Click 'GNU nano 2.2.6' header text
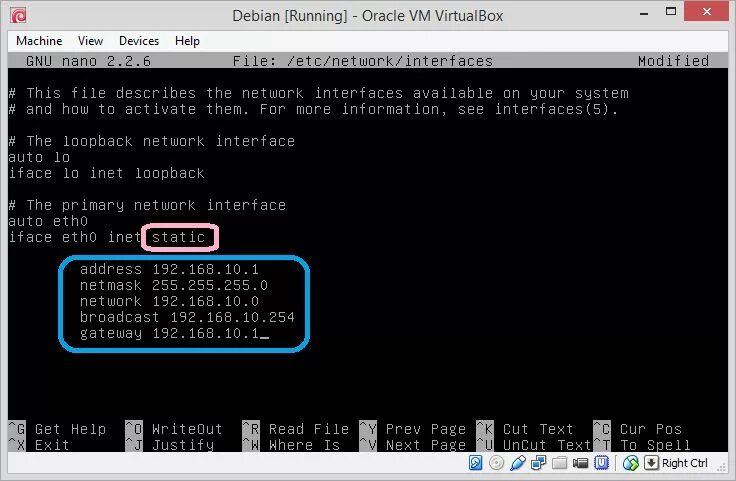Image resolution: width=736 pixels, height=481 pixels. [x=88, y=61]
